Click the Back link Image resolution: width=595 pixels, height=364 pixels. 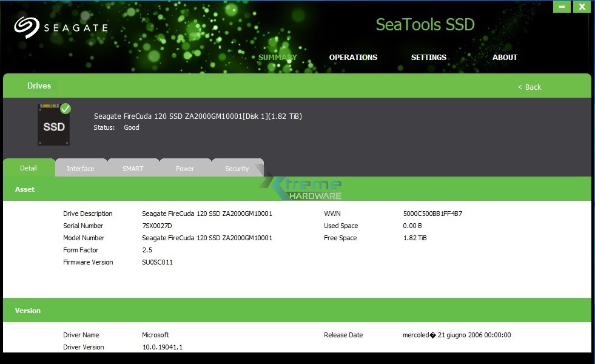529,87
